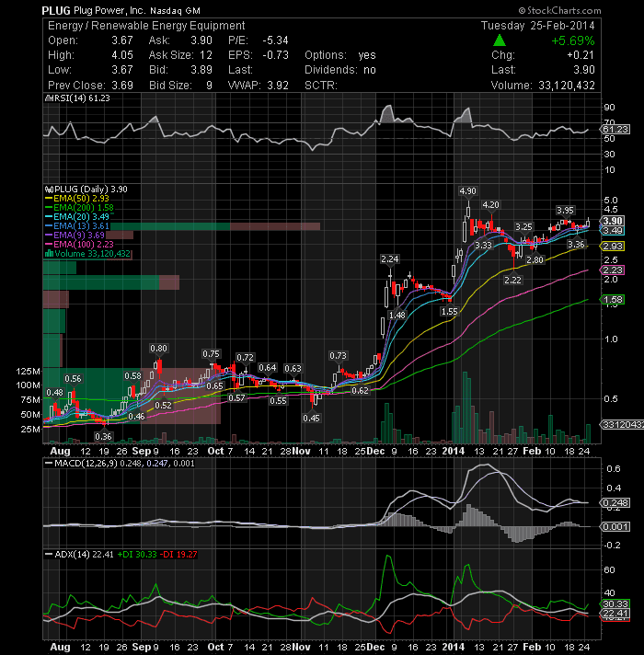This screenshot has width=644, height=655.
Task: Click the 0.75 price label on chart
Action: tap(212, 354)
